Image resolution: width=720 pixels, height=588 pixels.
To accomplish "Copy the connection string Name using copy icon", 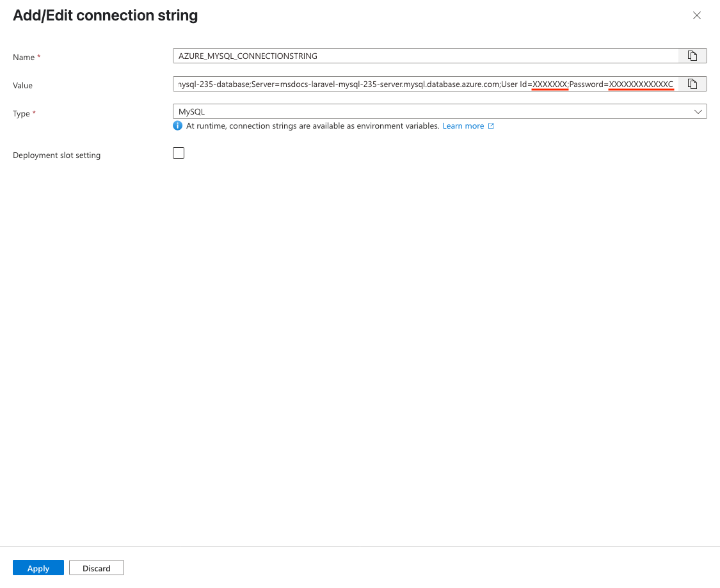I will coord(692,56).
